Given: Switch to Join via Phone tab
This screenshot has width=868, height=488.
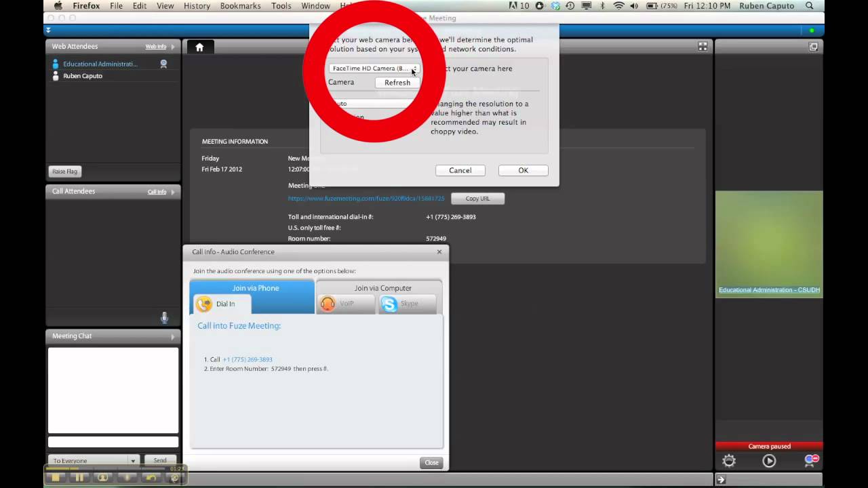Looking at the screenshot, I should pos(255,288).
